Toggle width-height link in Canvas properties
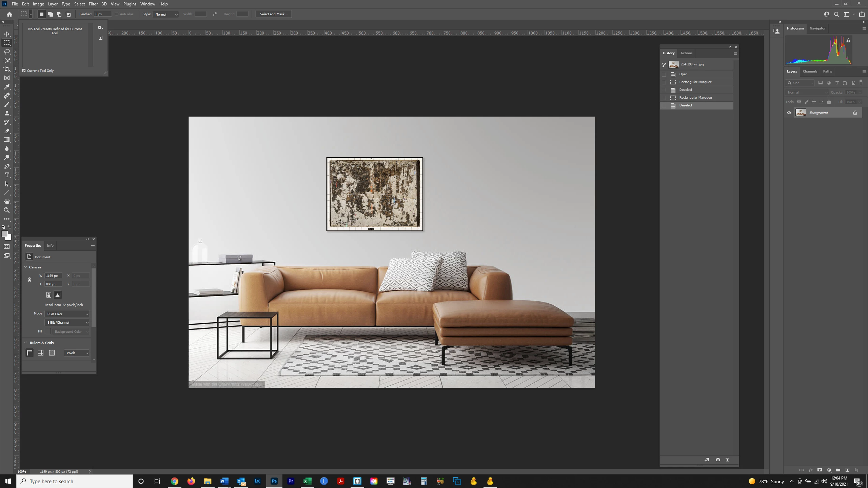The width and height of the screenshot is (868, 488). coord(29,280)
